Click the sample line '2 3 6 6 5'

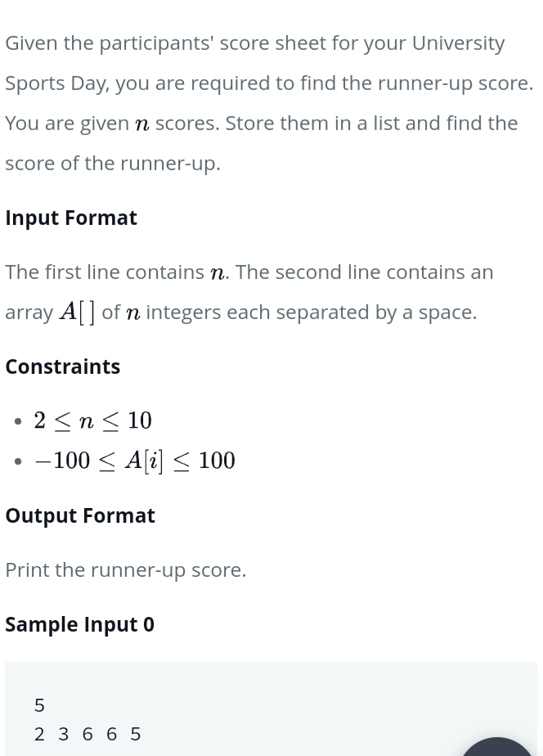tap(88, 734)
